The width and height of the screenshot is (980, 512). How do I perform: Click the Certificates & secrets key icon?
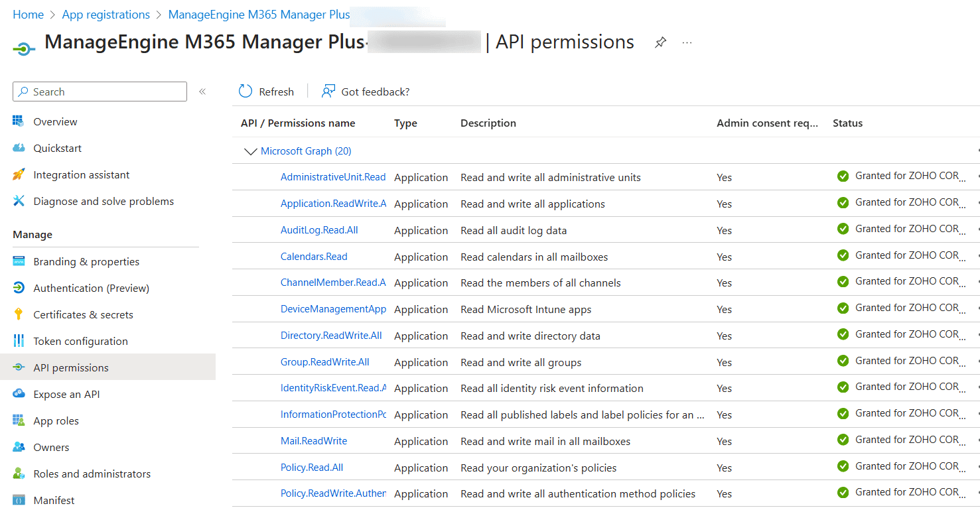(x=19, y=314)
